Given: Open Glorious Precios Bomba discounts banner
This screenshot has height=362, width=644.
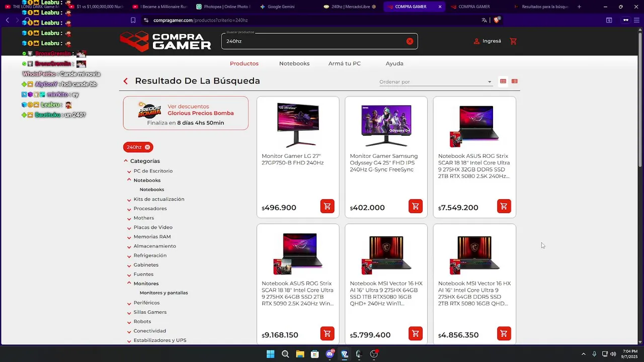Looking at the screenshot, I should pyautogui.click(x=186, y=113).
